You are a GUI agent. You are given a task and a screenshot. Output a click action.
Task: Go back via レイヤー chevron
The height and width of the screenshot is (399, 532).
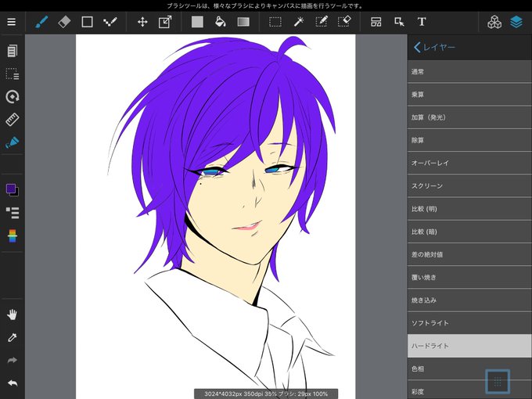point(434,47)
